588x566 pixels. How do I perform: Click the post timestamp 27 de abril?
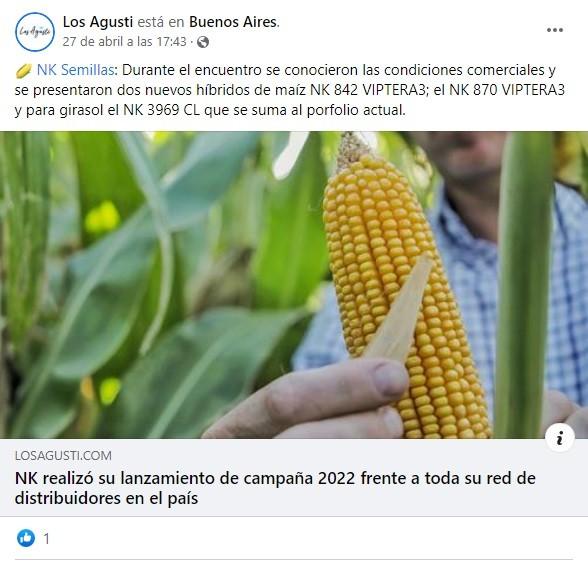tap(124, 42)
